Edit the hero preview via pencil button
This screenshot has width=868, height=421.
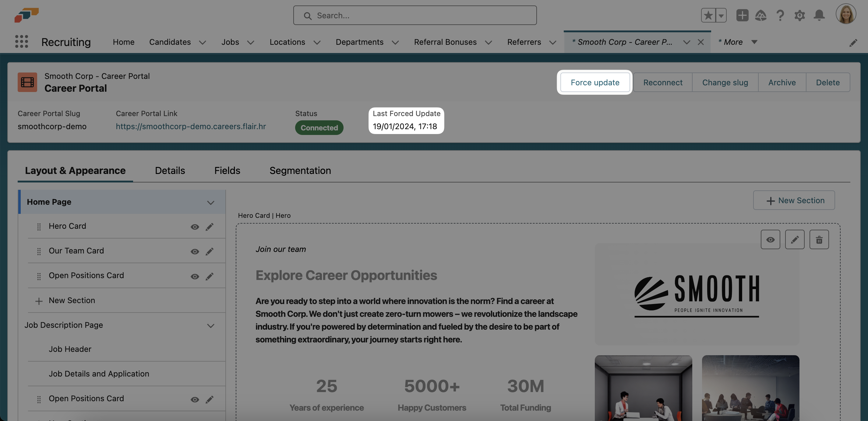point(795,240)
